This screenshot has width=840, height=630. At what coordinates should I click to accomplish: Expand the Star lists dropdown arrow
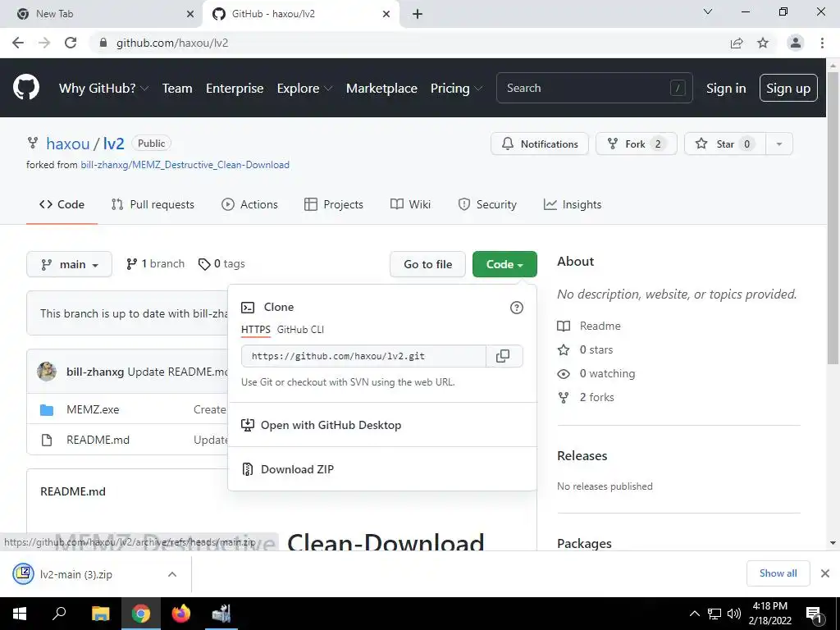tap(779, 144)
